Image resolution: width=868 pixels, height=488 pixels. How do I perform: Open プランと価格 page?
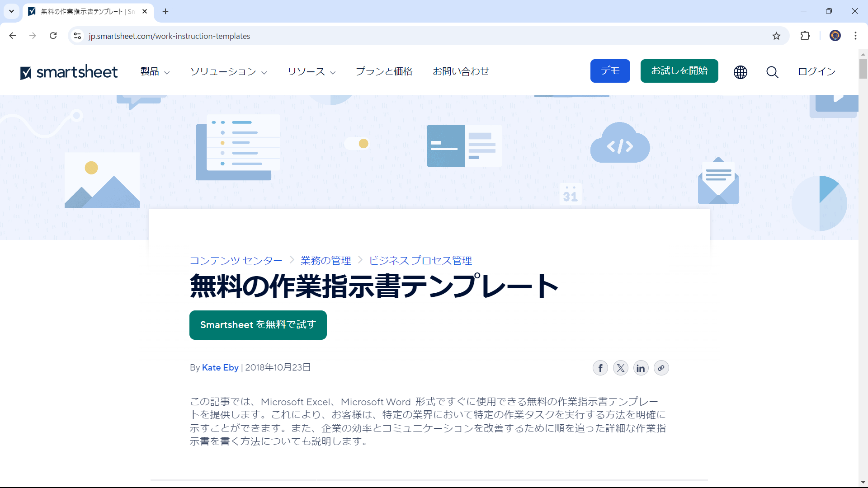pos(384,71)
